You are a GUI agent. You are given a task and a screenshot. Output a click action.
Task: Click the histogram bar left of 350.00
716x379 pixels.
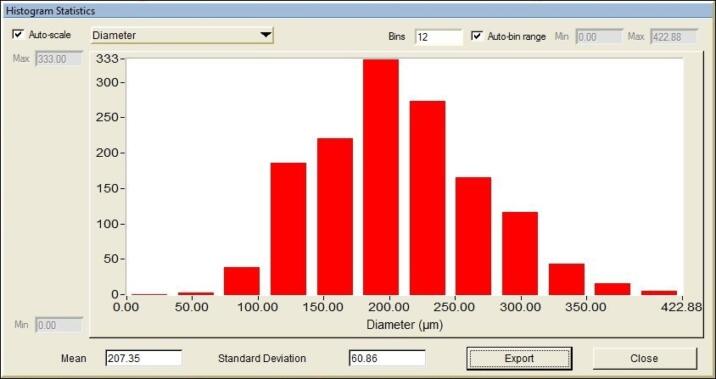click(567, 279)
